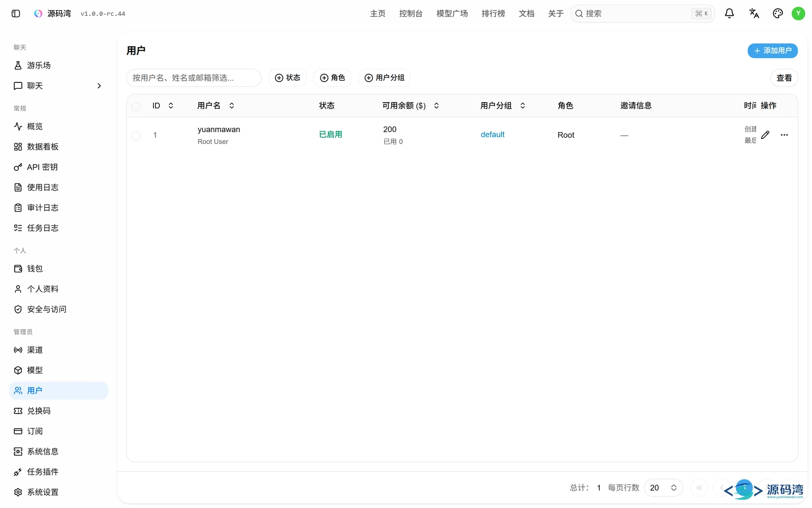Open the 角色 filter dropdown
The width and height of the screenshot is (812, 508).
point(332,78)
